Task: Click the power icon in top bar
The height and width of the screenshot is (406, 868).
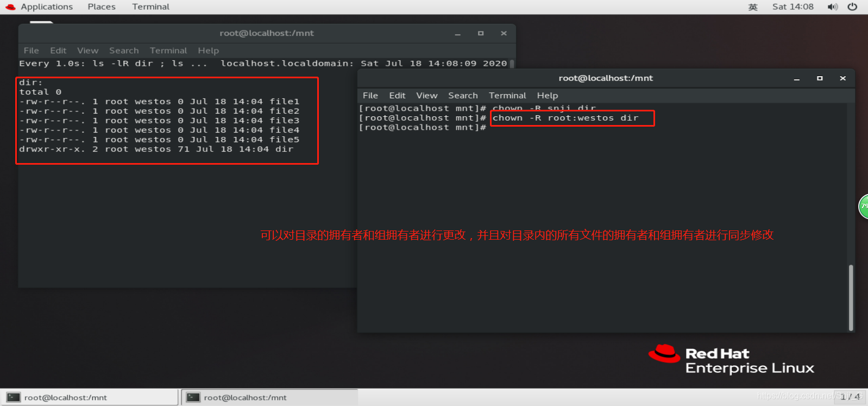Action: coord(852,7)
